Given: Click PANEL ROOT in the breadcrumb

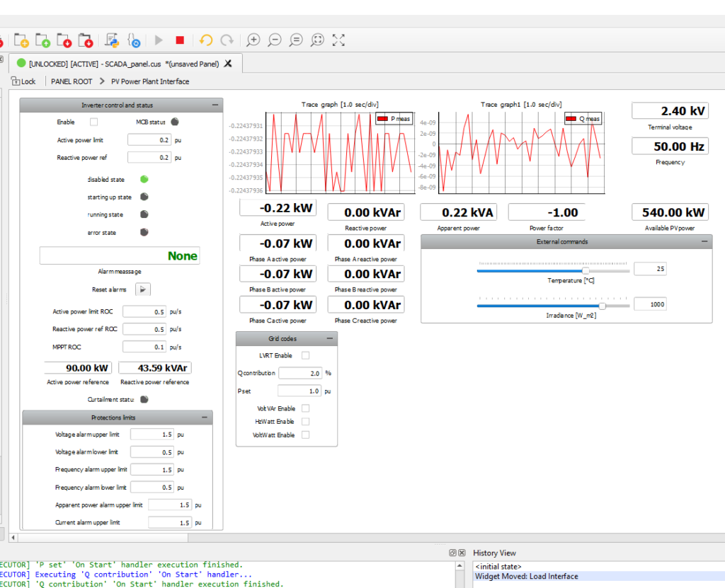Looking at the screenshot, I should 72,81.
